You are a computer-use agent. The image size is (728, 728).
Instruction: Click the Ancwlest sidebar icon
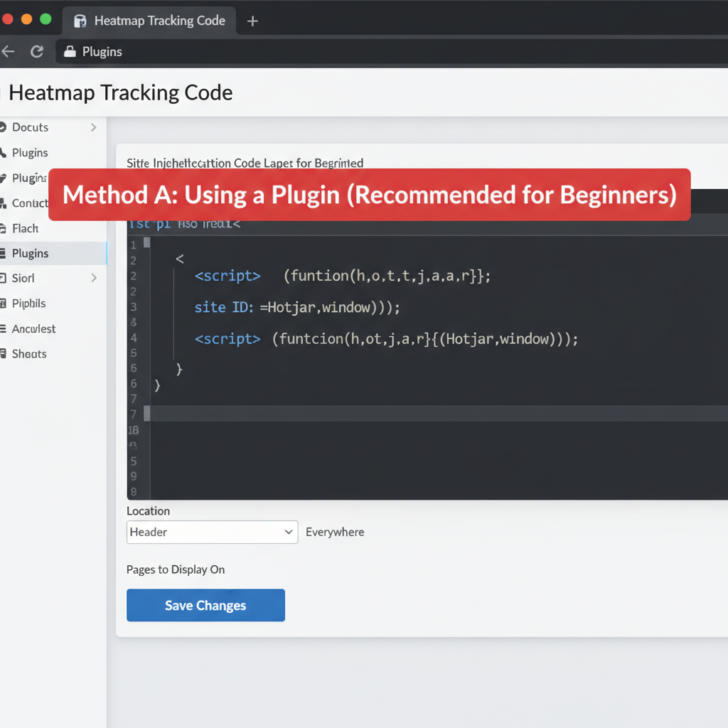tap(3, 328)
